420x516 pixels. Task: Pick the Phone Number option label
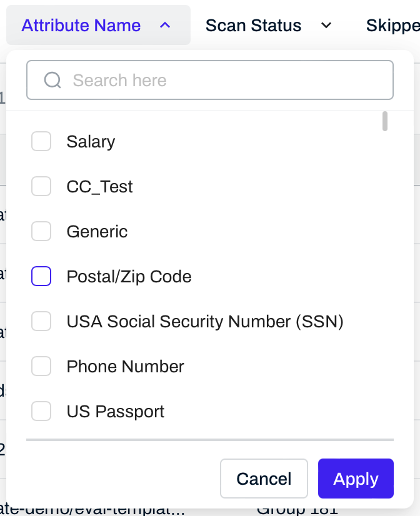pyautogui.click(x=125, y=367)
